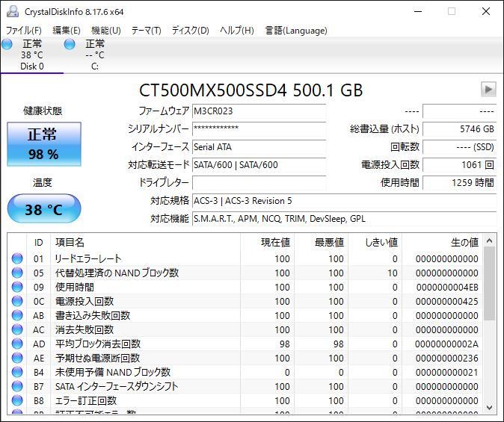Click the 5746 GB total host writes value
504x422 pixels.
click(460, 128)
